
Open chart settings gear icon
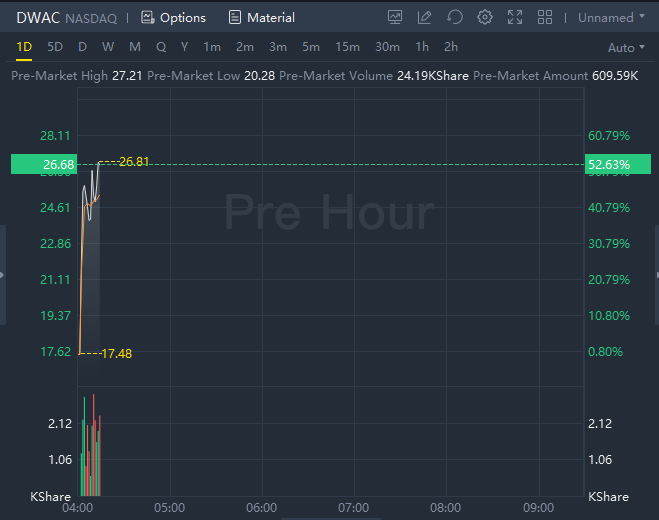tap(485, 18)
